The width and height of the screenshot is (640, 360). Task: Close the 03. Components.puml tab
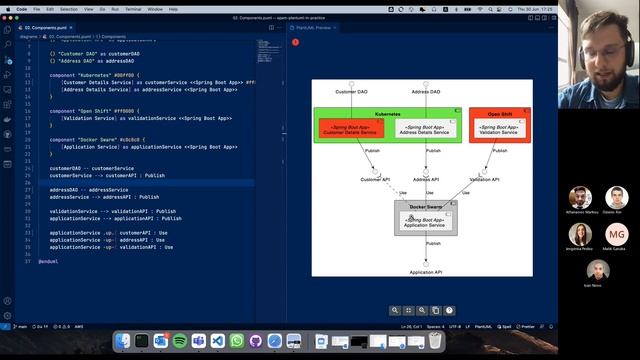tap(71, 28)
